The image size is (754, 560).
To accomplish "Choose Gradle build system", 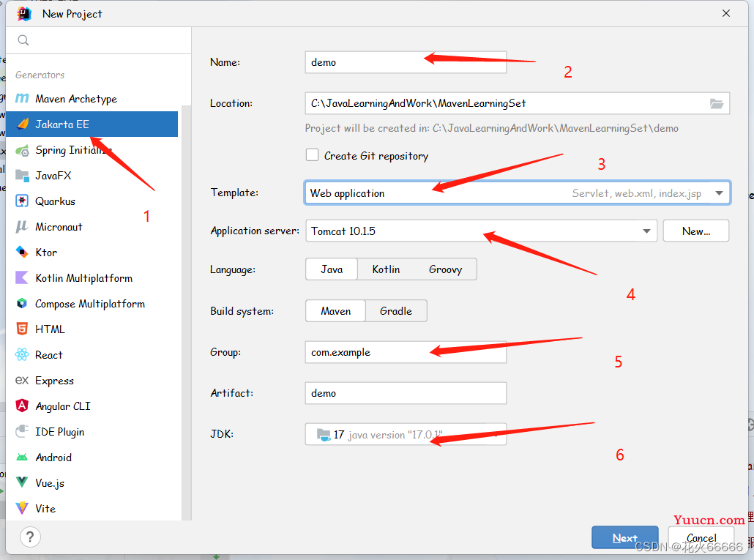I will click(x=396, y=311).
